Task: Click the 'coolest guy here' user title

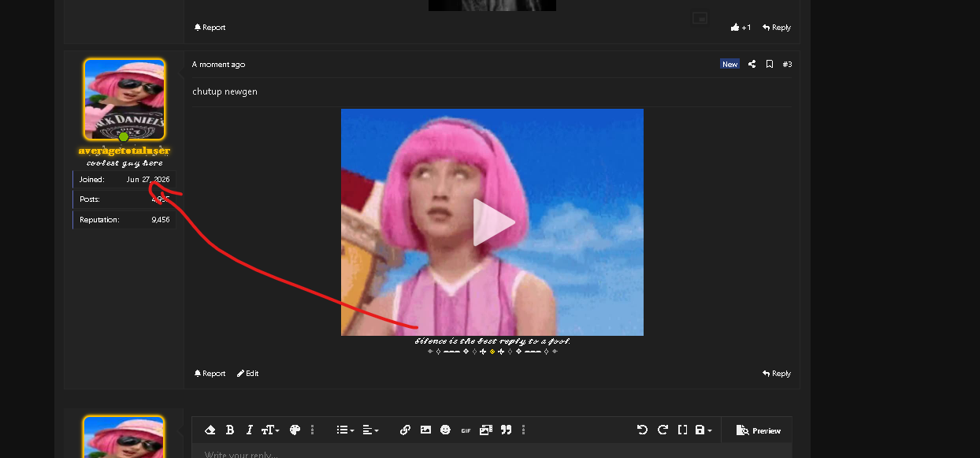Action: tap(124, 163)
